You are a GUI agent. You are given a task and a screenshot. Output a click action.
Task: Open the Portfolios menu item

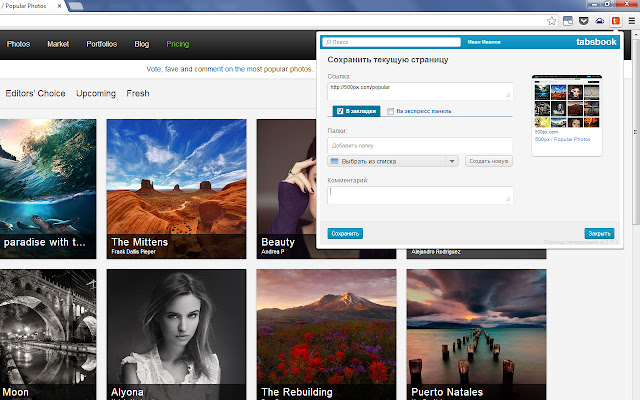(101, 44)
